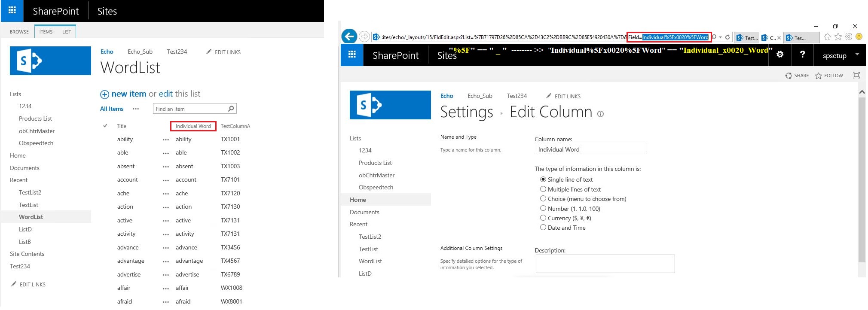
Task: Click browser back arrow button
Action: [349, 36]
